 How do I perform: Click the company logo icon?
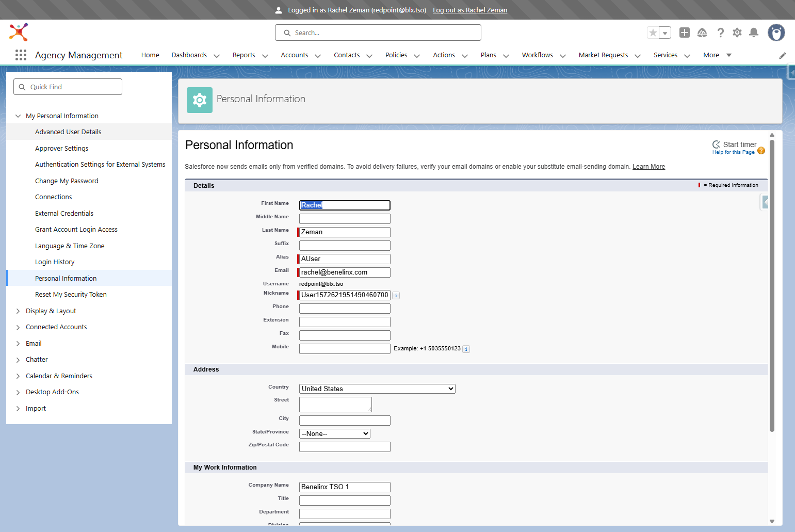point(19,32)
